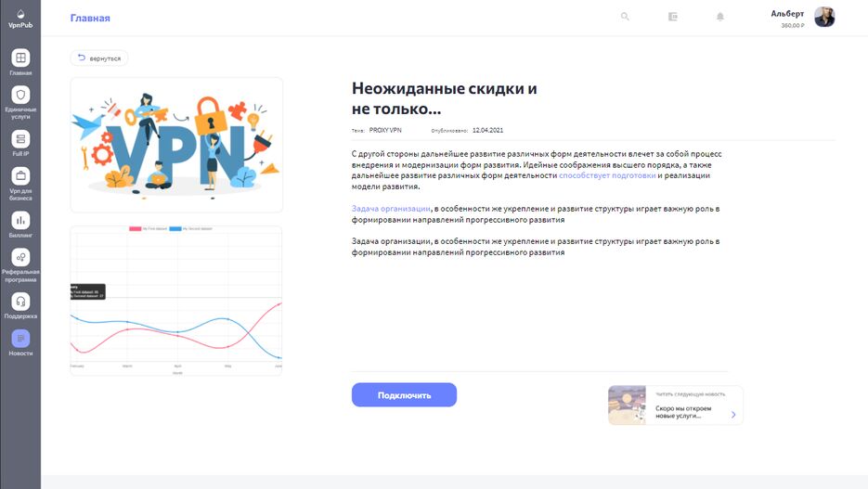
Task: Click the Главная header title
Action: pyautogui.click(x=90, y=19)
